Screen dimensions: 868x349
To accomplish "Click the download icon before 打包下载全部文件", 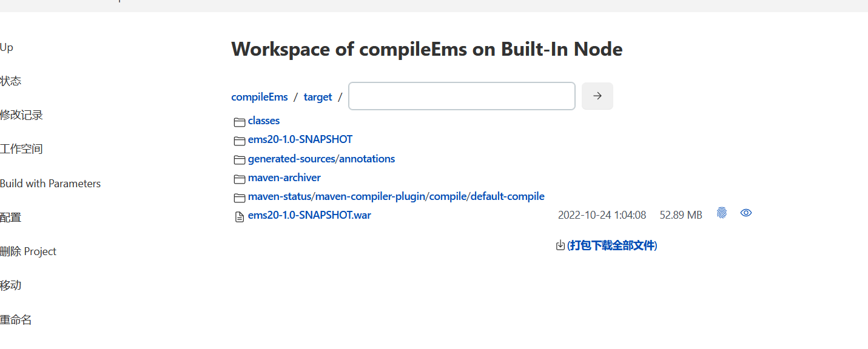I will [x=560, y=245].
